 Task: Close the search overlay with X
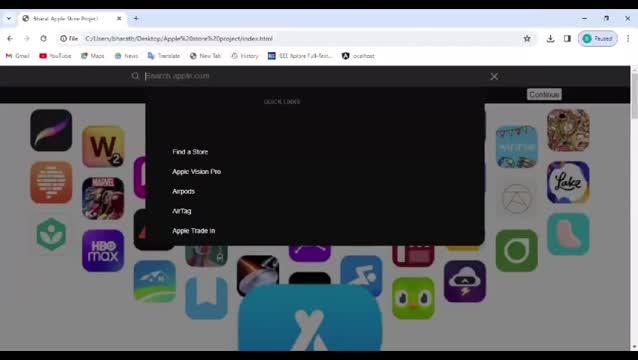pyautogui.click(x=494, y=76)
